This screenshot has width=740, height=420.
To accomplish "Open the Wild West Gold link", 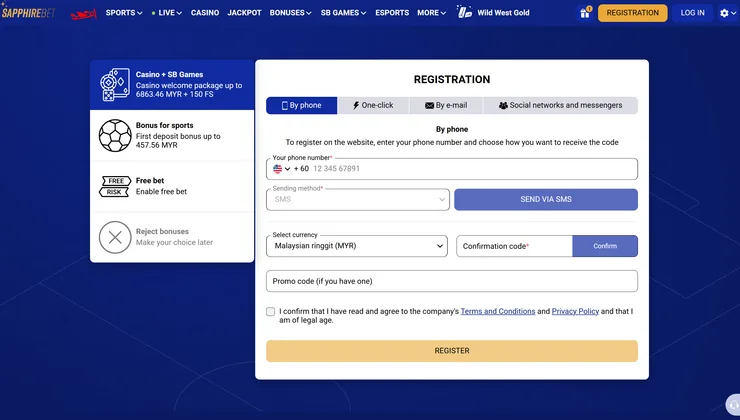I will [x=503, y=13].
